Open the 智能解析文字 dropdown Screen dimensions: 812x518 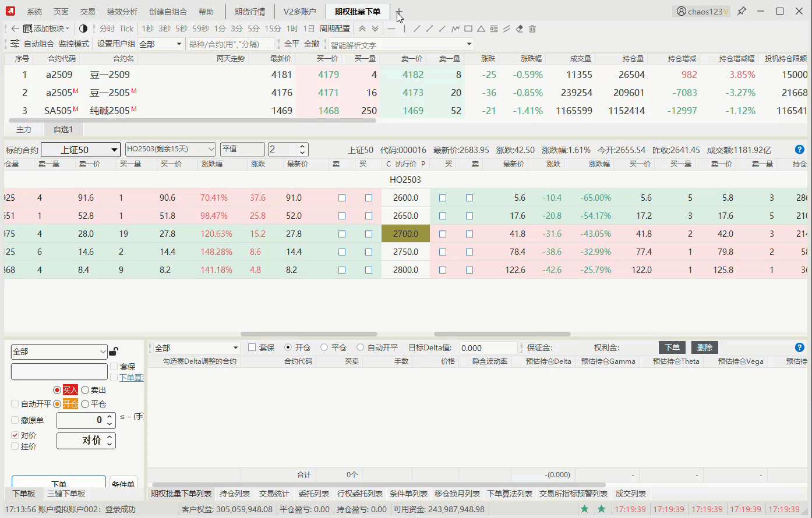(x=469, y=44)
